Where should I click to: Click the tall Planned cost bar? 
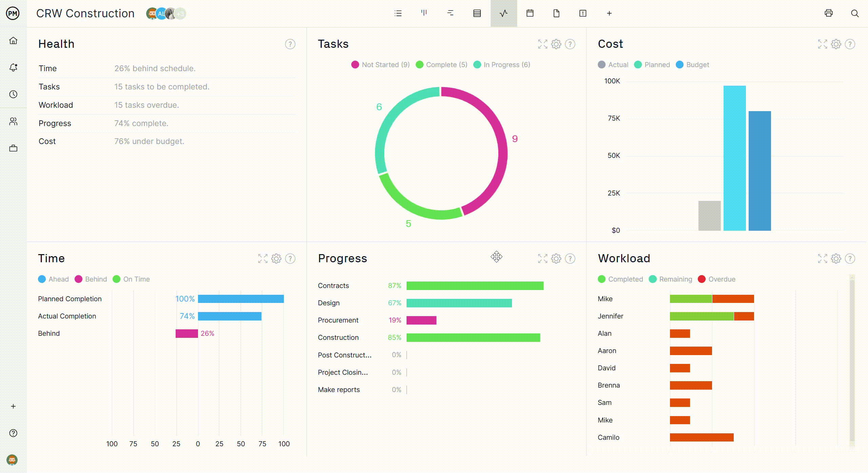click(734, 158)
